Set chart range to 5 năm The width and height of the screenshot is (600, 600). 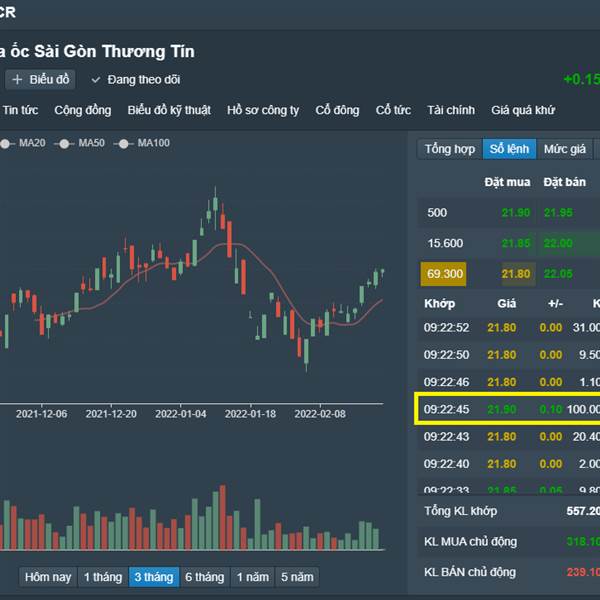point(297,577)
